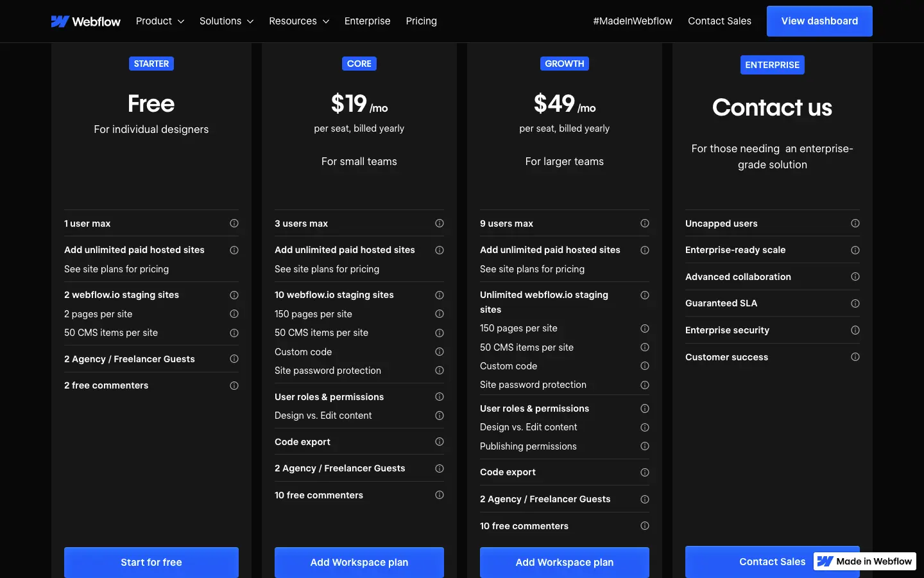
Task: View info for Growth's 150 pages per site
Action: pyautogui.click(x=645, y=329)
